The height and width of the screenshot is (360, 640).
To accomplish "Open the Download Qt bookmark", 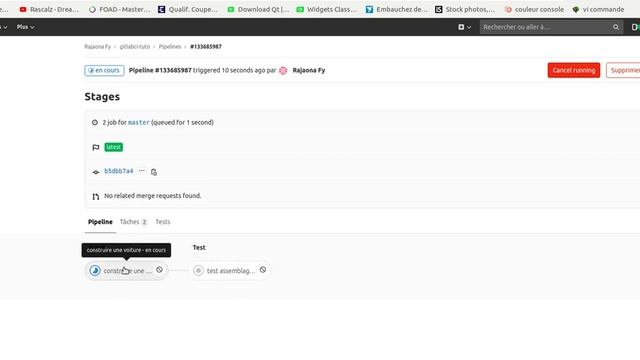I will (x=258, y=9).
